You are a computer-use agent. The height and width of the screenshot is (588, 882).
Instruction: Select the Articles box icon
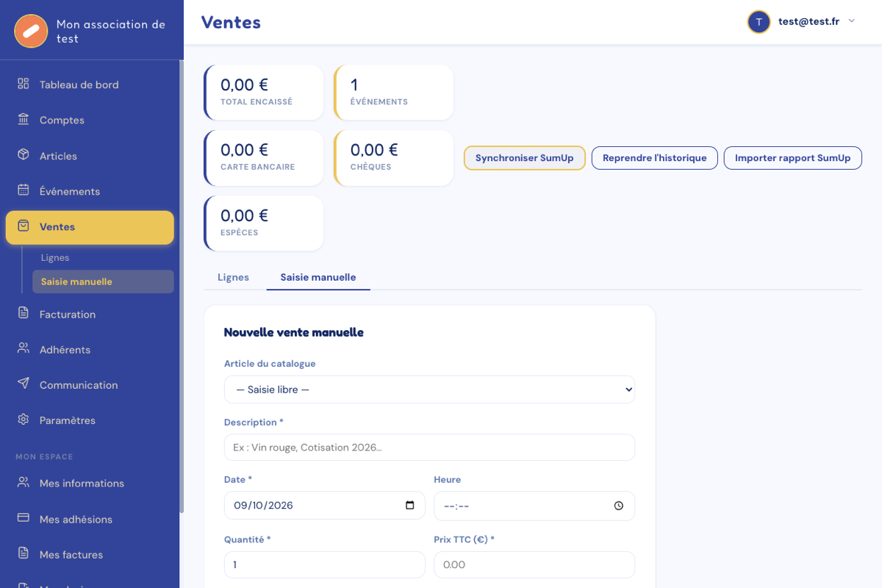[x=24, y=155]
